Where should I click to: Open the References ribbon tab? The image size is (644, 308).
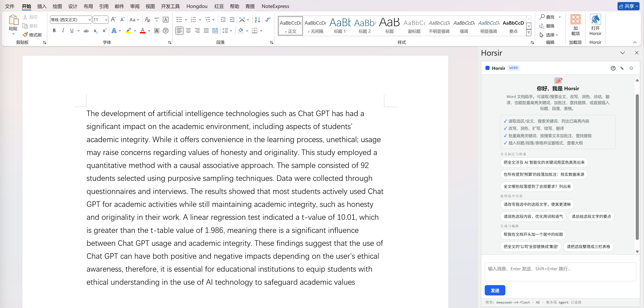[x=104, y=6]
